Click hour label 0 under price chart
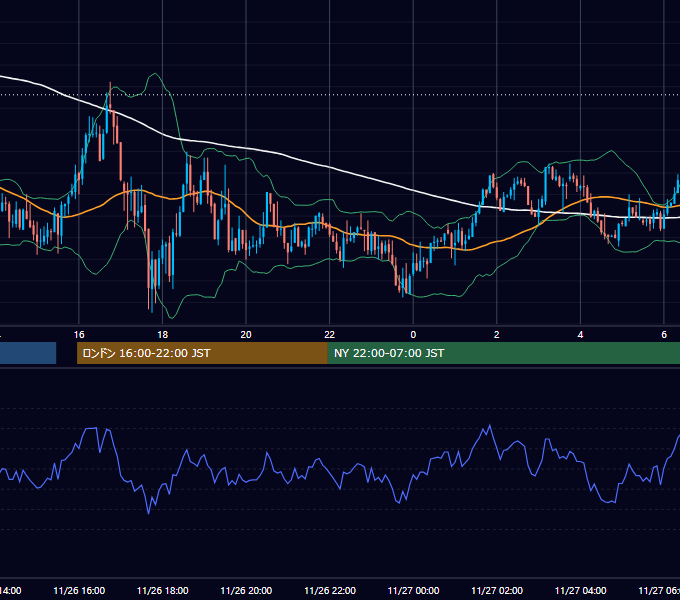This screenshot has height=600, width=680. click(413, 335)
